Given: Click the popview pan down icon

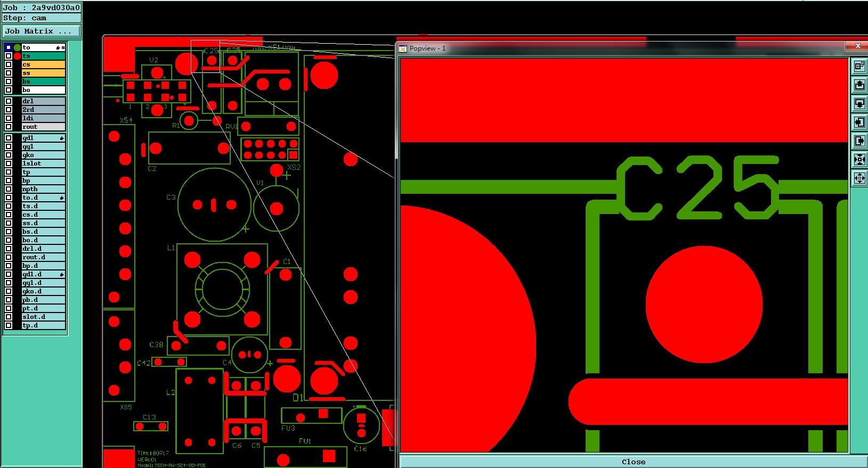Looking at the screenshot, I should pos(859,104).
